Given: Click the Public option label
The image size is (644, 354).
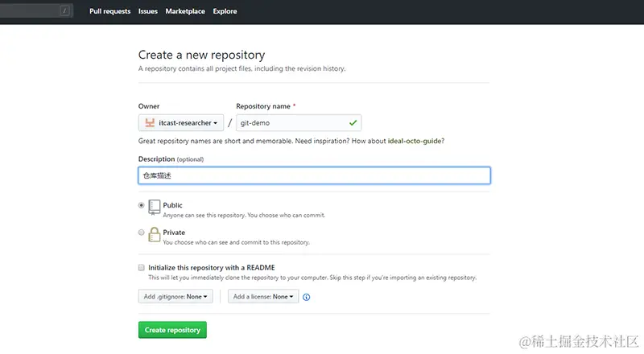Looking at the screenshot, I should (x=172, y=205).
